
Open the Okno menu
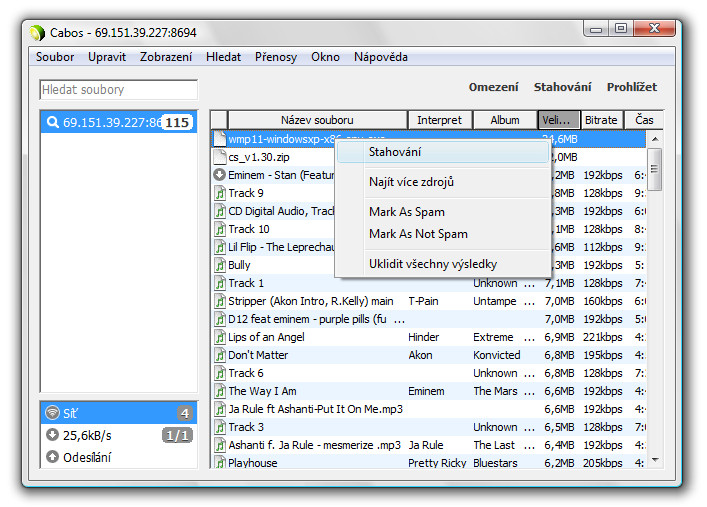point(325,57)
